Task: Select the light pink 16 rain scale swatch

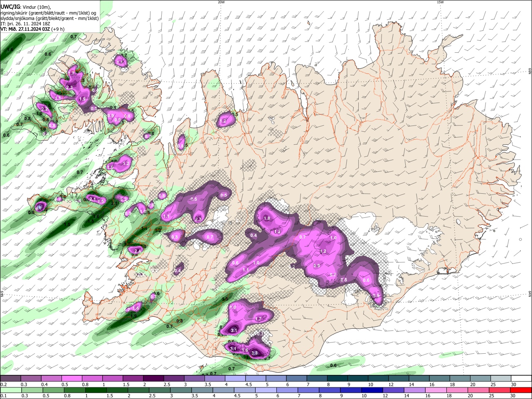Action: [x=435, y=390]
